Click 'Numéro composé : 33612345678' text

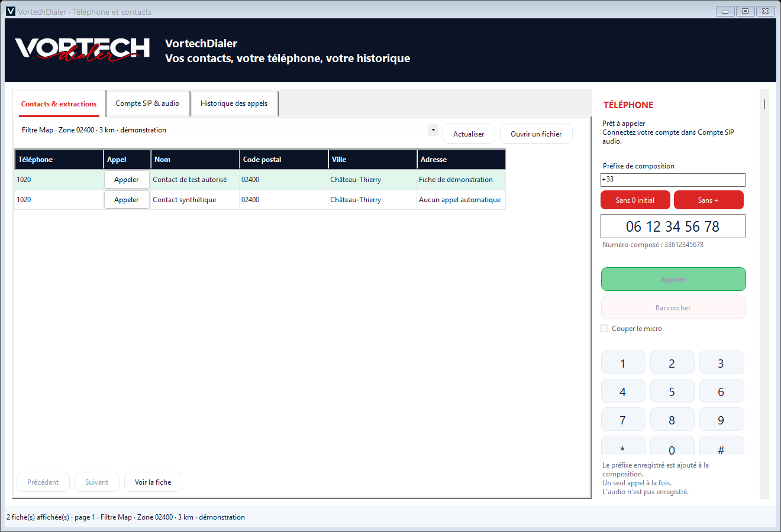[653, 245]
